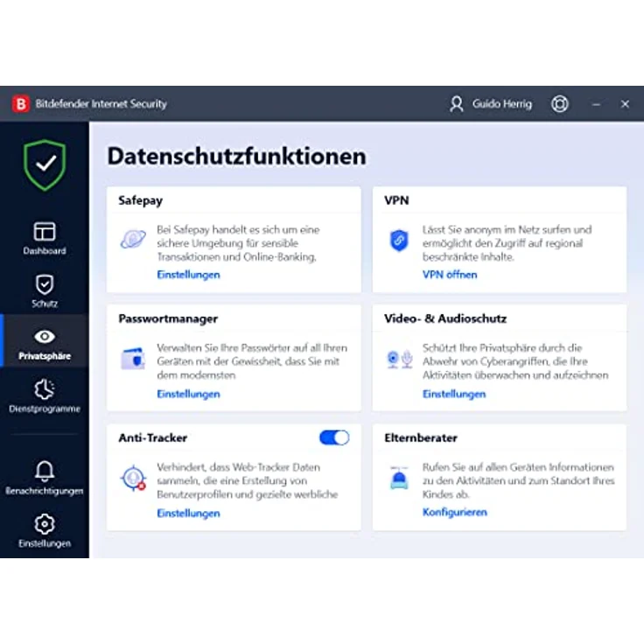
Task: Open the Dashboard sidebar section
Action: pyautogui.click(x=45, y=239)
